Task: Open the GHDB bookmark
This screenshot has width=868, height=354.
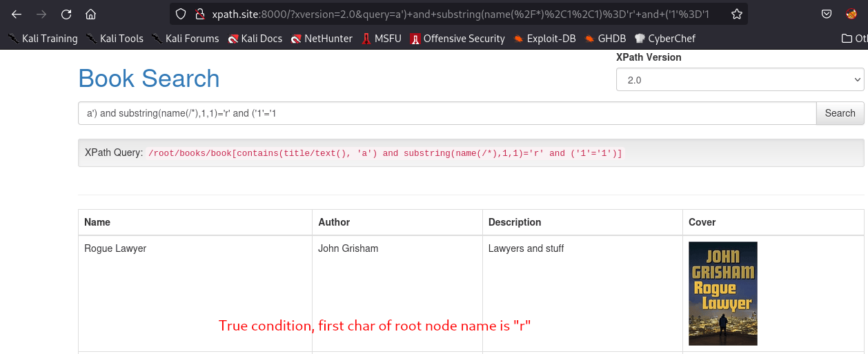Action: tap(606, 39)
